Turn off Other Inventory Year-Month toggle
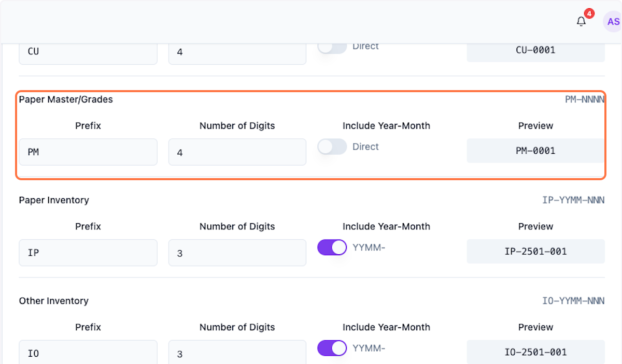Image resolution: width=622 pixels, height=364 pixels. [332, 348]
